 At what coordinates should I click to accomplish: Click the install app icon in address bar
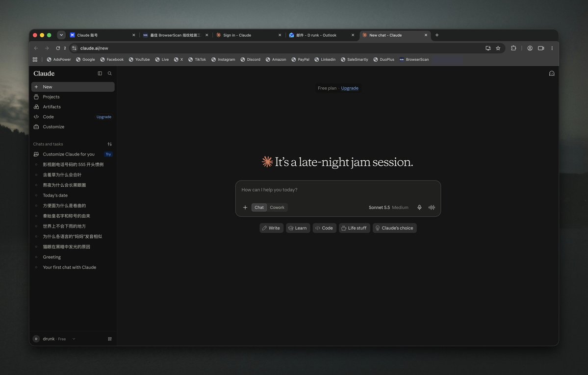[x=488, y=48]
